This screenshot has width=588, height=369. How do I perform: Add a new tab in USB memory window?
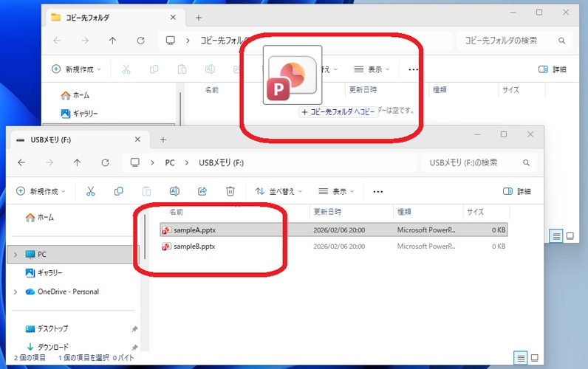[x=163, y=139]
